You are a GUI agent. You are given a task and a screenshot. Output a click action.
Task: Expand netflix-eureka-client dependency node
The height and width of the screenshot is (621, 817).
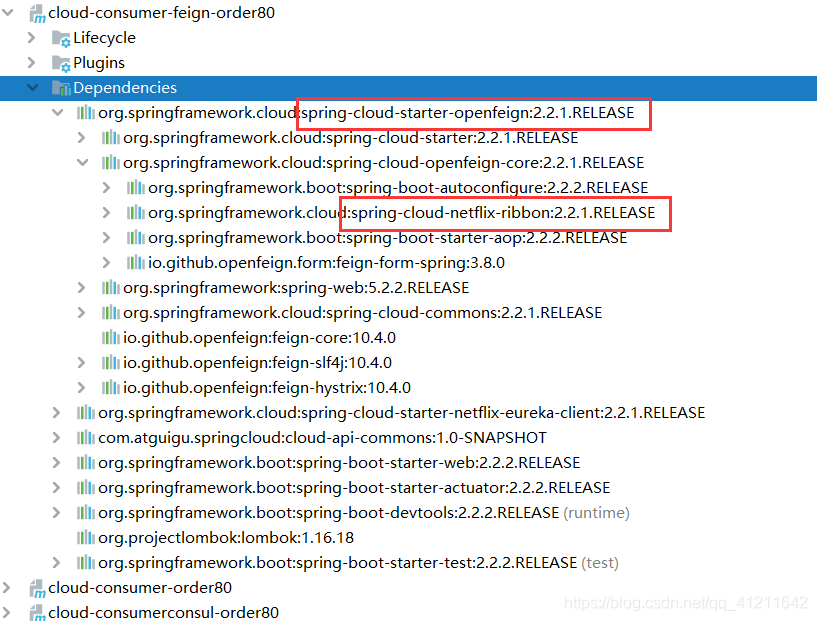point(56,413)
